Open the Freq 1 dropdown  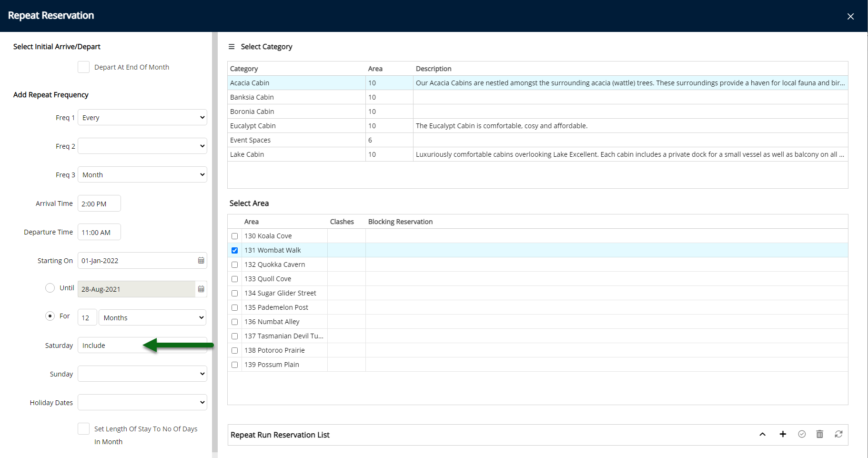(142, 118)
